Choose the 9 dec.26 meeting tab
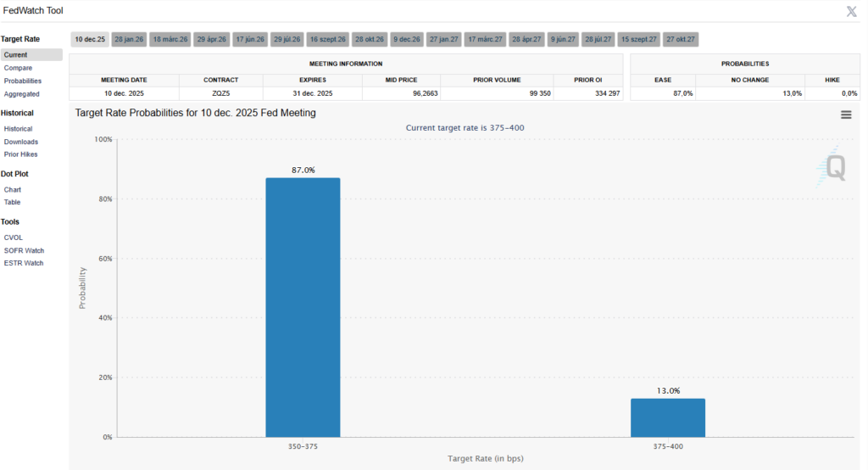Screen dimensions: 868x470 click(407, 40)
